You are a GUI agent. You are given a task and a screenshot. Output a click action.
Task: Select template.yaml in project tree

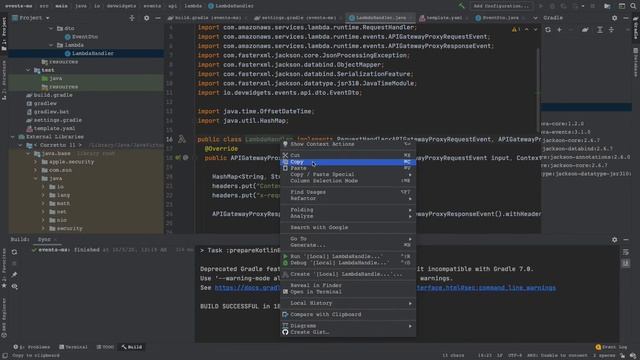pos(54,129)
